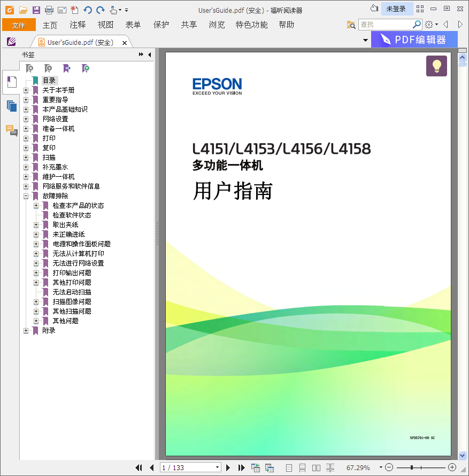Click the purple lightbulb tips icon
This screenshot has height=476, width=469.
click(436, 66)
